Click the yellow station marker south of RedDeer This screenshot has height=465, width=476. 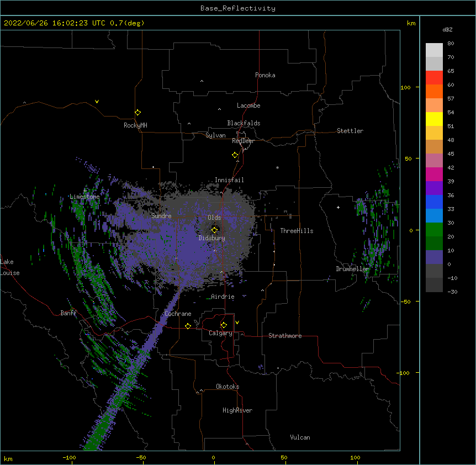[235, 155]
